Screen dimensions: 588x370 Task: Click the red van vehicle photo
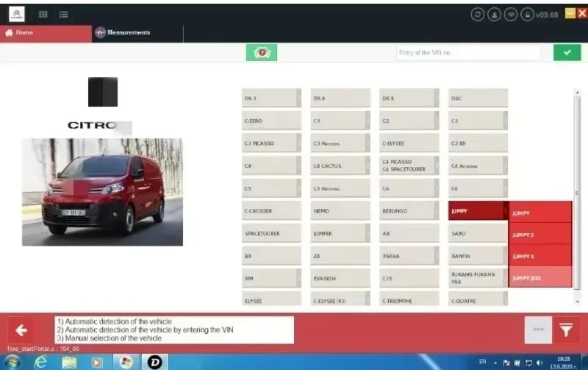(x=102, y=192)
